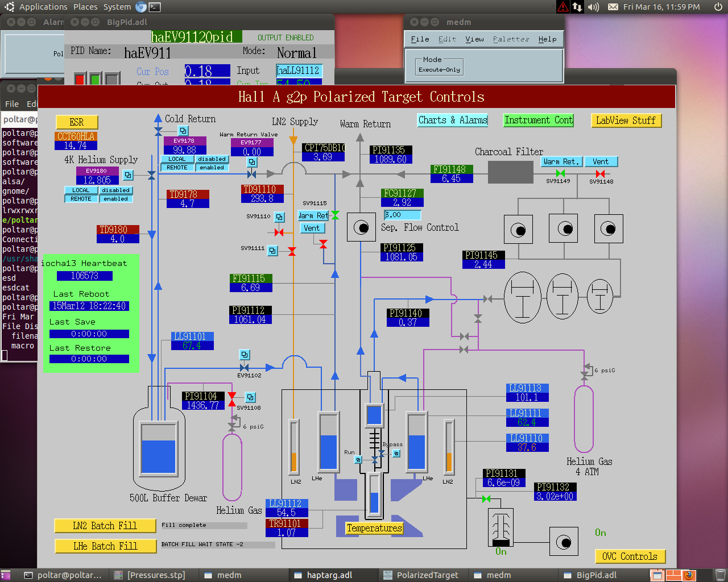
Task: Click the right LHe level indicator bar
Action: tap(417, 442)
